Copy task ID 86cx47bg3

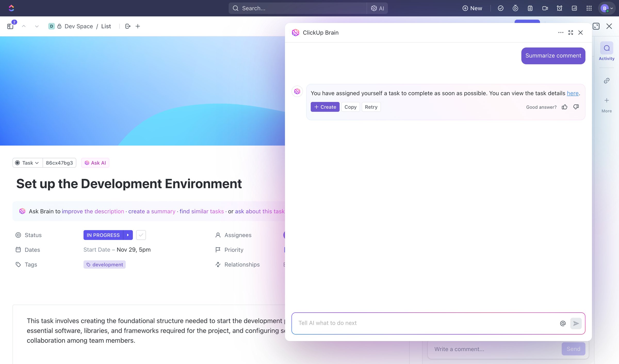click(59, 163)
